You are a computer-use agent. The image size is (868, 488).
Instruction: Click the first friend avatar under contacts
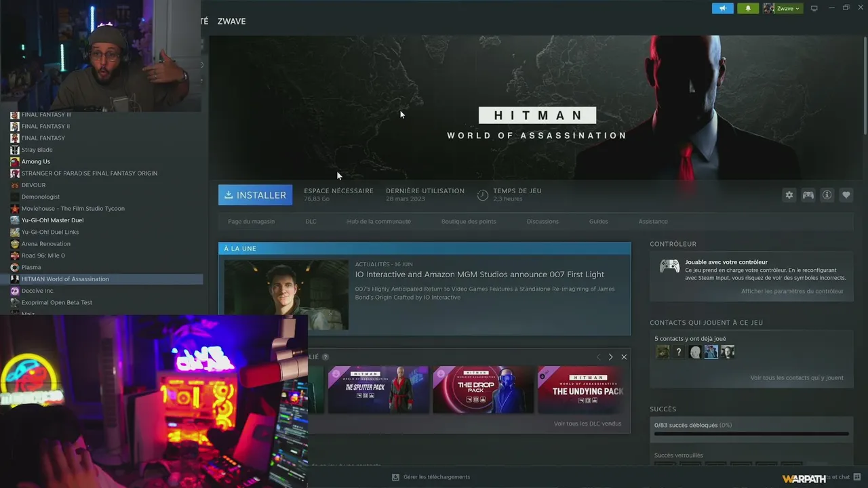tap(663, 352)
